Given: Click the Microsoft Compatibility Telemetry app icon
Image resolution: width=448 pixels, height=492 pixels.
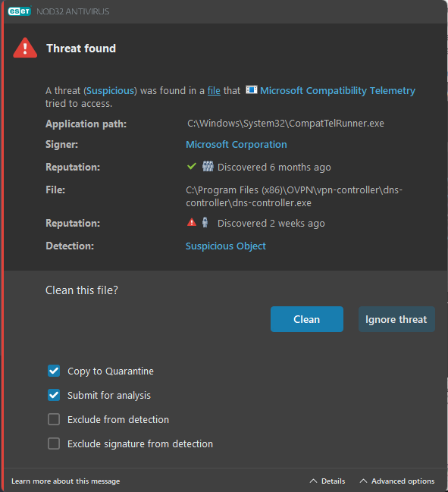Looking at the screenshot, I should (252, 90).
